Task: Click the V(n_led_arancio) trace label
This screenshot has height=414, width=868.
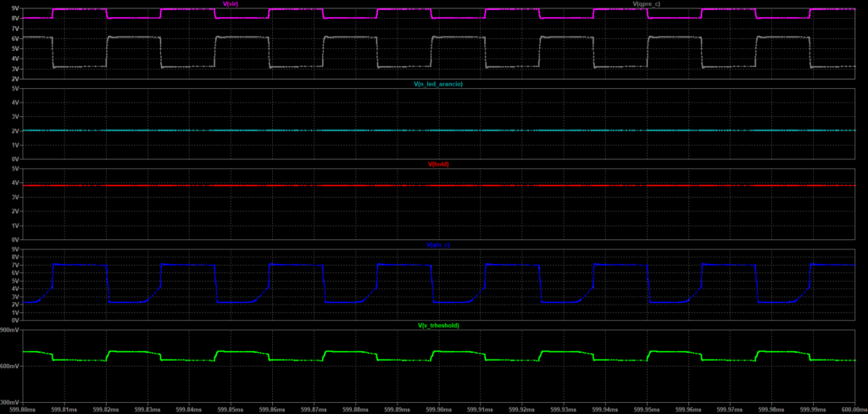Action: point(437,84)
